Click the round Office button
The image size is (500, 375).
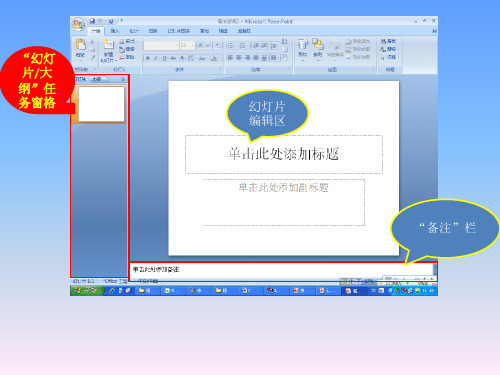[x=79, y=24]
